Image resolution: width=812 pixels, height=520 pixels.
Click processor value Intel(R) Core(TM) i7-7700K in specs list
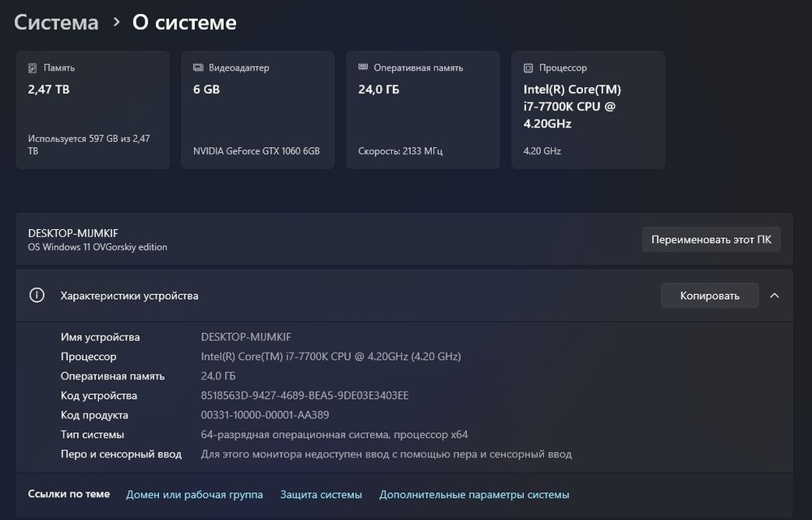[331, 357]
